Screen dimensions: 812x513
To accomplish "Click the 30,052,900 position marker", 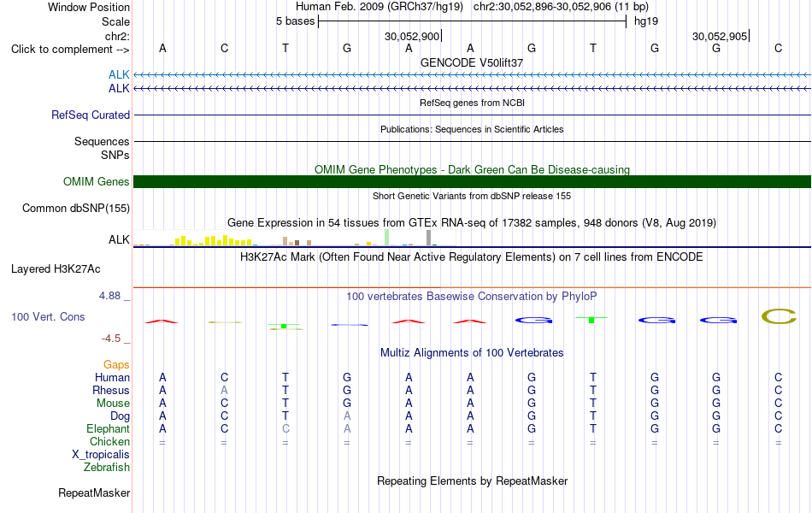I will [x=413, y=36].
